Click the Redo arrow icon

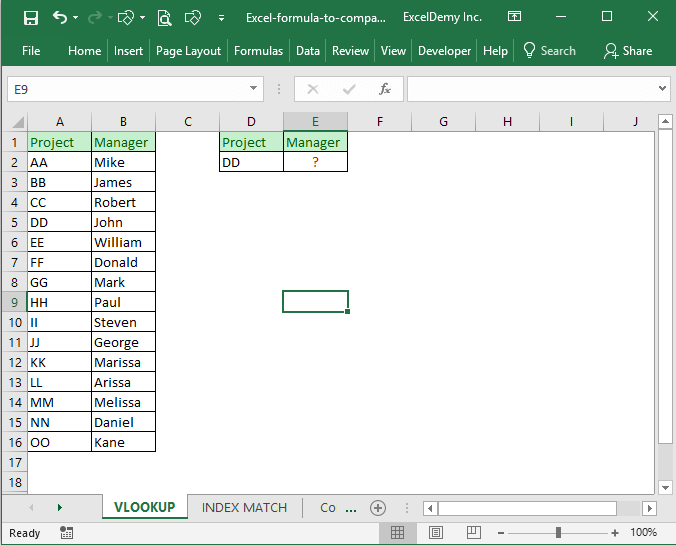[x=95, y=18]
